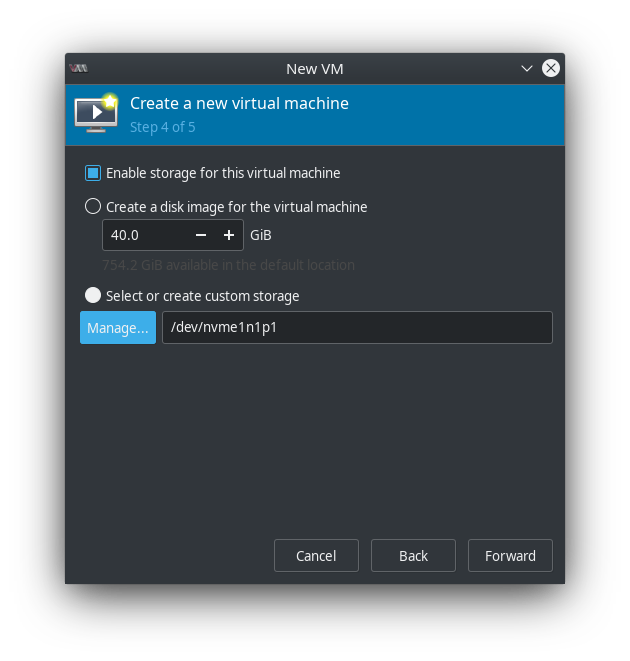This screenshot has height=661, width=630.
Task: Select the custom storage radio button
Action: pos(93,296)
